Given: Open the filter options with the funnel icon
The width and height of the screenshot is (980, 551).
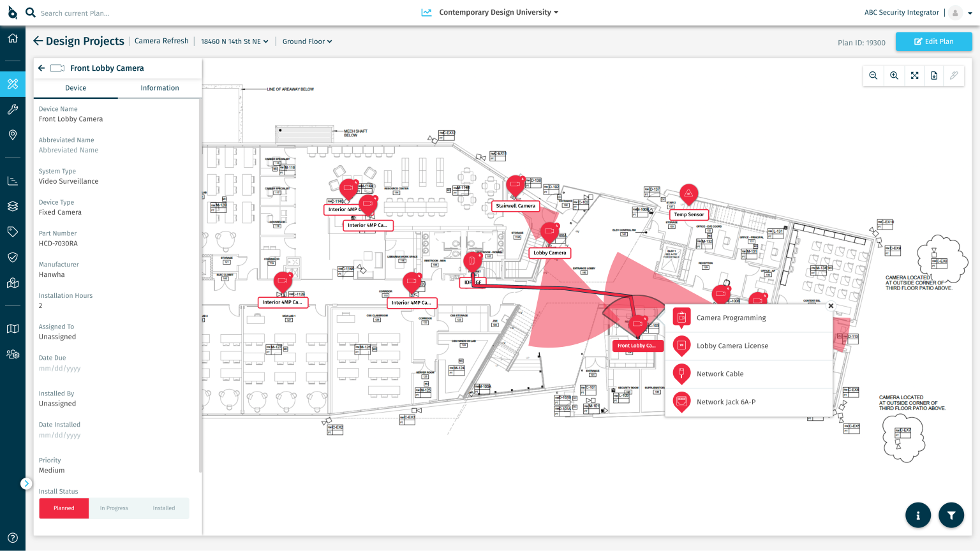Looking at the screenshot, I should point(951,515).
